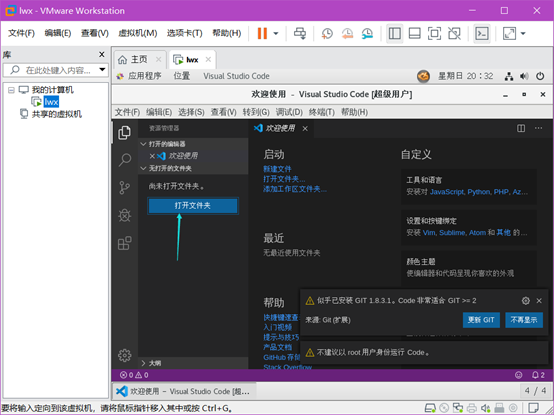Viewport: 554px width, 415px height.
Task: Open the VMware snapshot manager
Action: tap(367, 34)
